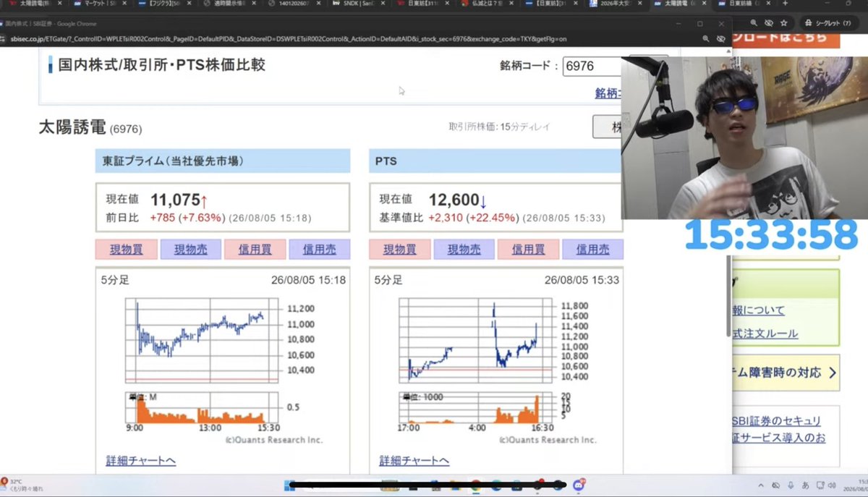Click the 東証プライム 現物買 button
The width and height of the screenshot is (868, 497).
coord(127,250)
